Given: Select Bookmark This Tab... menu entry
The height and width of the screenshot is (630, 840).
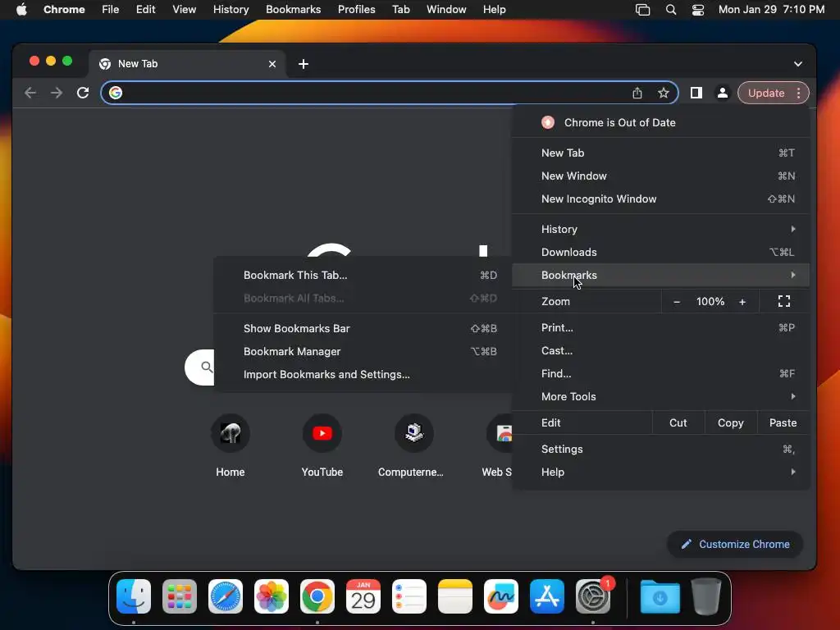Looking at the screenshot, I should point(363,276).
